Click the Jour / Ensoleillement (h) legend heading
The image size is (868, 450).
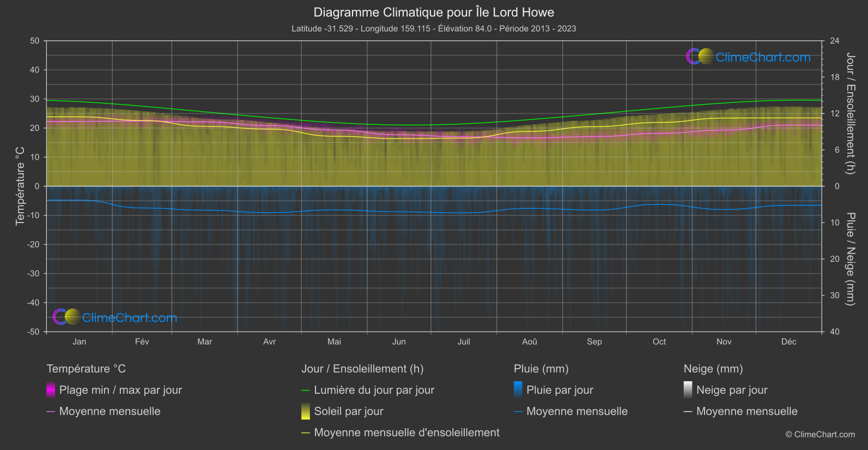point(362,369)
